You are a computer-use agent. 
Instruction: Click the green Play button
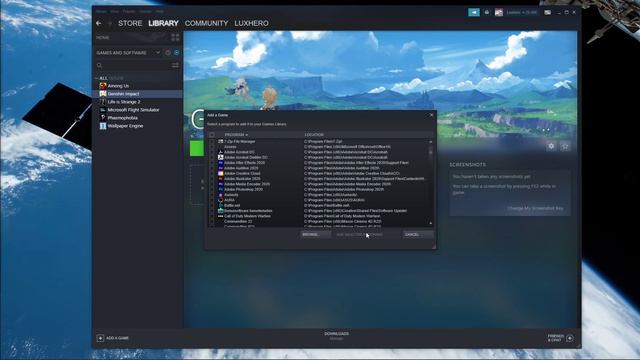click(x=197, y=148)
